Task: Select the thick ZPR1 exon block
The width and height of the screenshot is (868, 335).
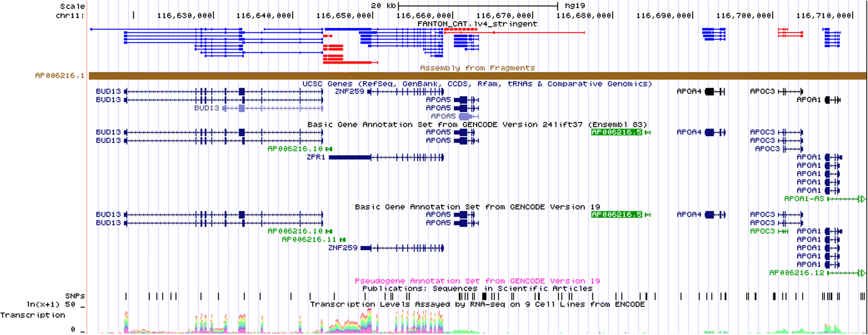Action: [x=350, y=157]
